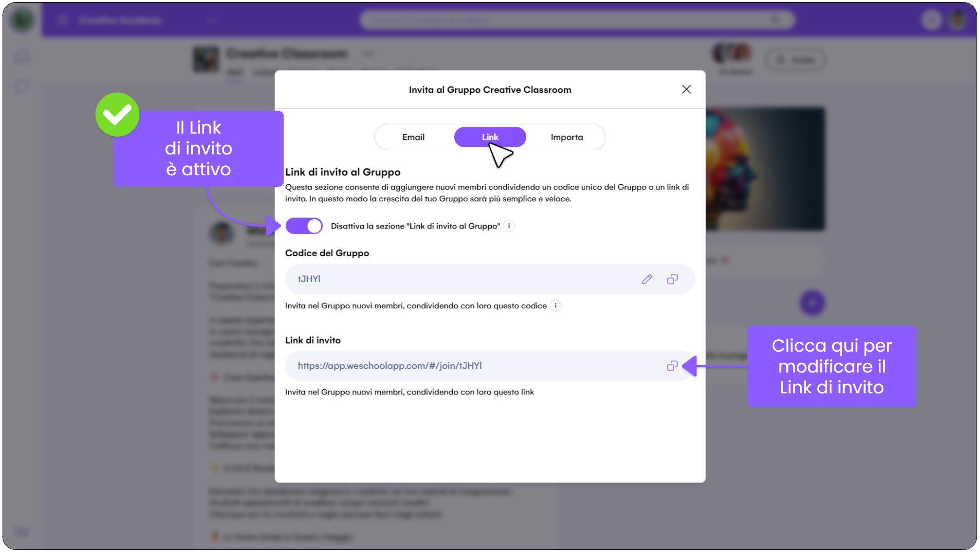
Task: Close the invite dialog with the X
Action: (x=686, y=89)
